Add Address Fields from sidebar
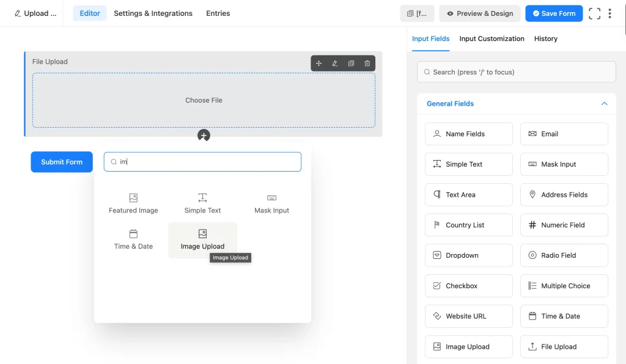626x364 pixels. click(x=564, y=195)
